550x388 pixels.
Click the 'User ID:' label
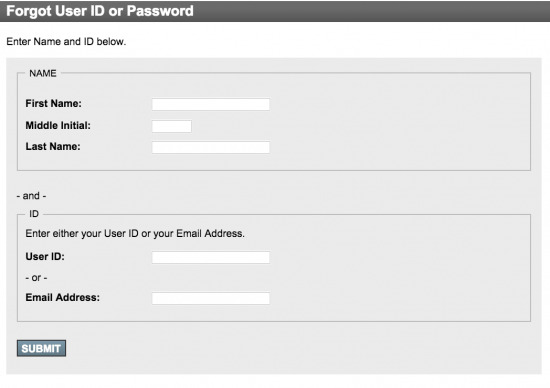pyautogui.click(x=45, y=256)
